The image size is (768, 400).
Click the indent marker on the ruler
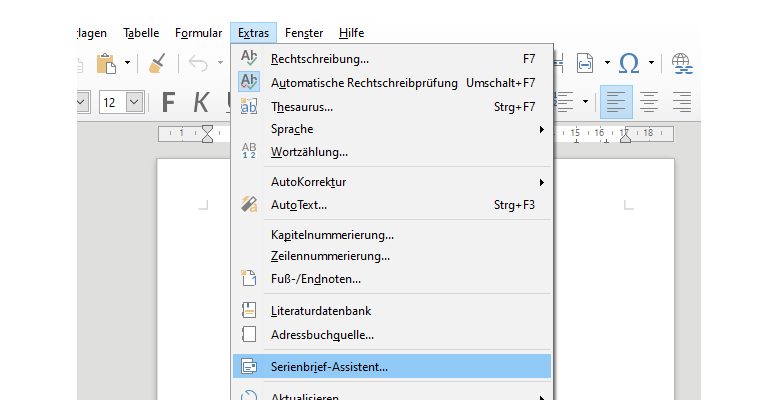[207, 131]
